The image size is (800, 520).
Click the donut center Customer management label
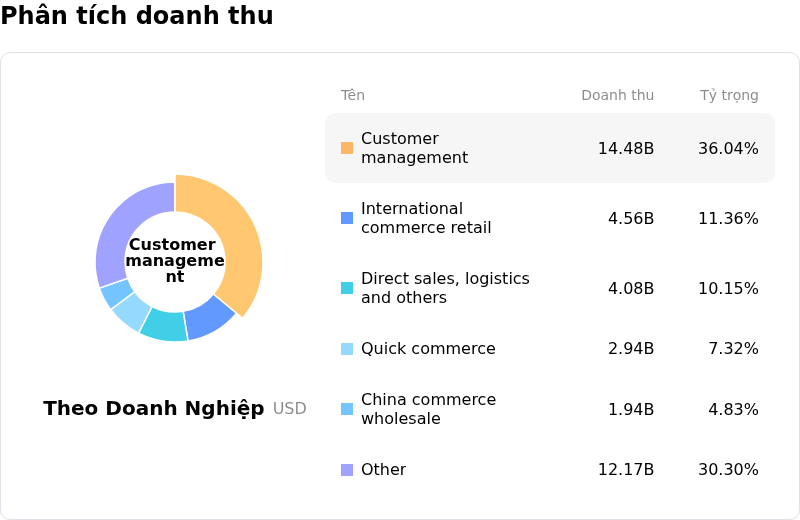(175, 260)
